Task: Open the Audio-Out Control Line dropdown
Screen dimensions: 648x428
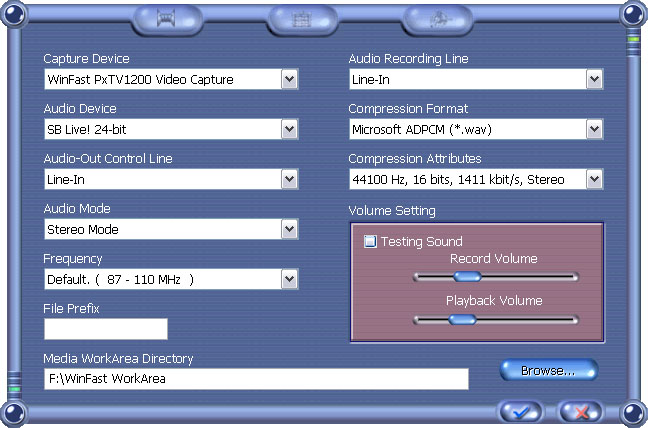Action: (x=290, y=179)
